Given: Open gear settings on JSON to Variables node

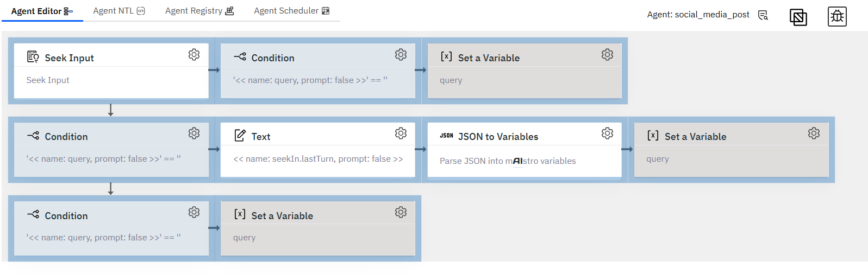Looking at the screenshot, I should [x=607, y=133].
